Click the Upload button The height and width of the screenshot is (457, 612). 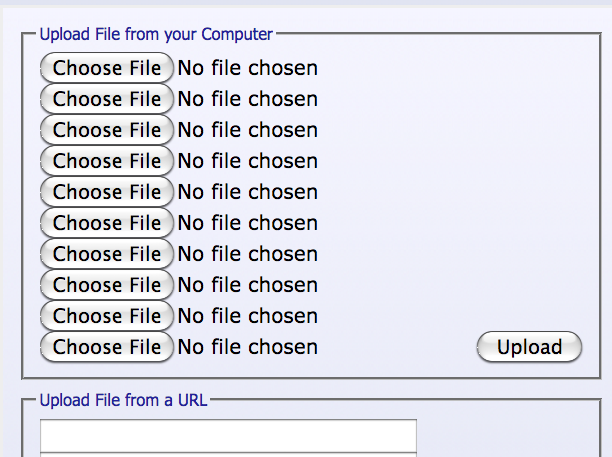tap(529, 347)
